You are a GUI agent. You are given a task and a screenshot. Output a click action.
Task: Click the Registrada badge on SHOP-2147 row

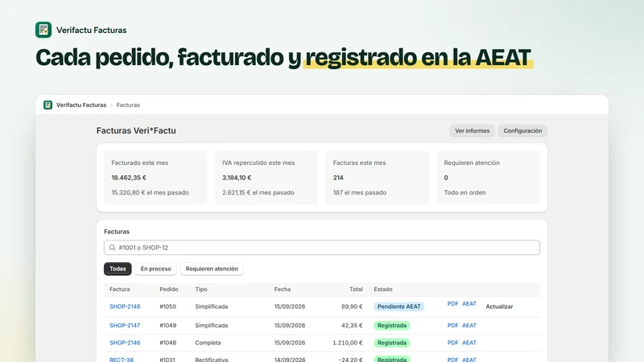(392, 326)
